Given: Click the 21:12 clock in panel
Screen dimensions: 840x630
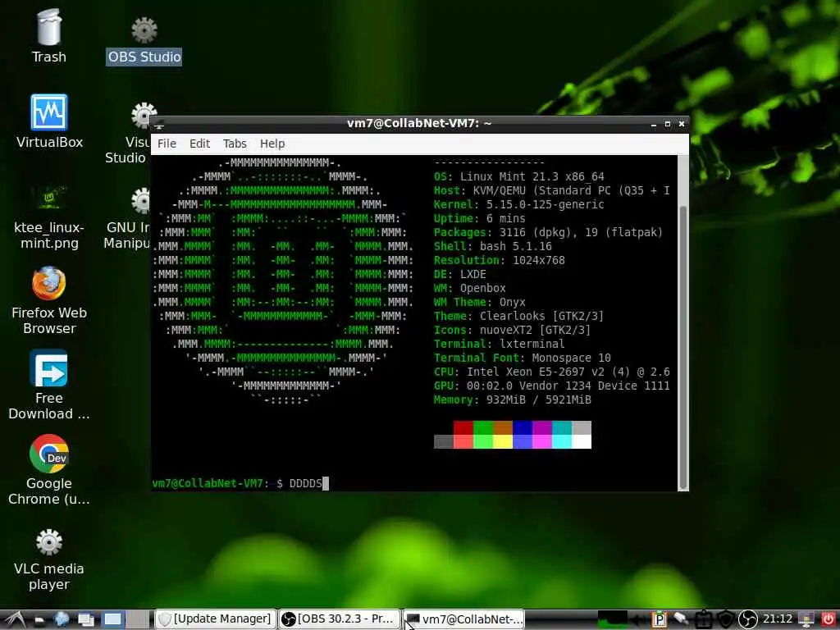Looking at the screenshot, I should pyautogui.click(x=778, y=619).
